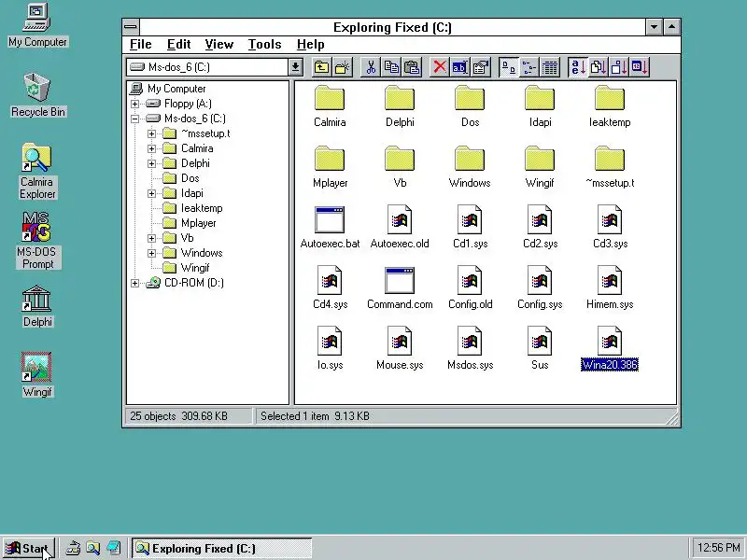Select the Sus file icon
The width and height of the screenshot is (747, 560).
540,349
